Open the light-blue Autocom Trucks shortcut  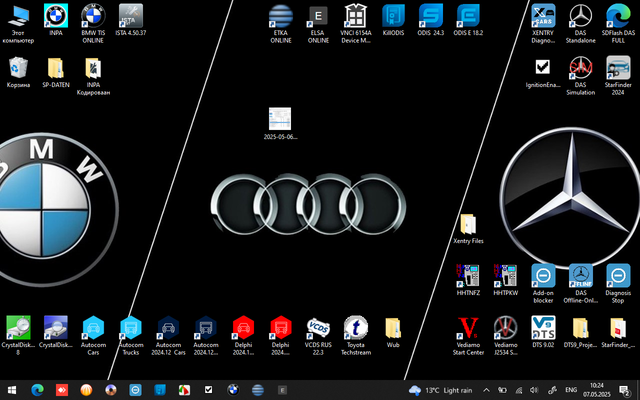(131, 336)
